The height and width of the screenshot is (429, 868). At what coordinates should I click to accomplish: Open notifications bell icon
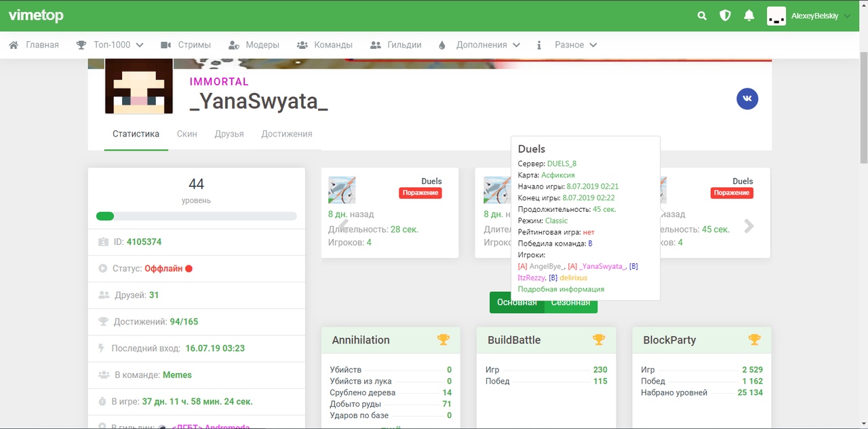tap(749, 16)
